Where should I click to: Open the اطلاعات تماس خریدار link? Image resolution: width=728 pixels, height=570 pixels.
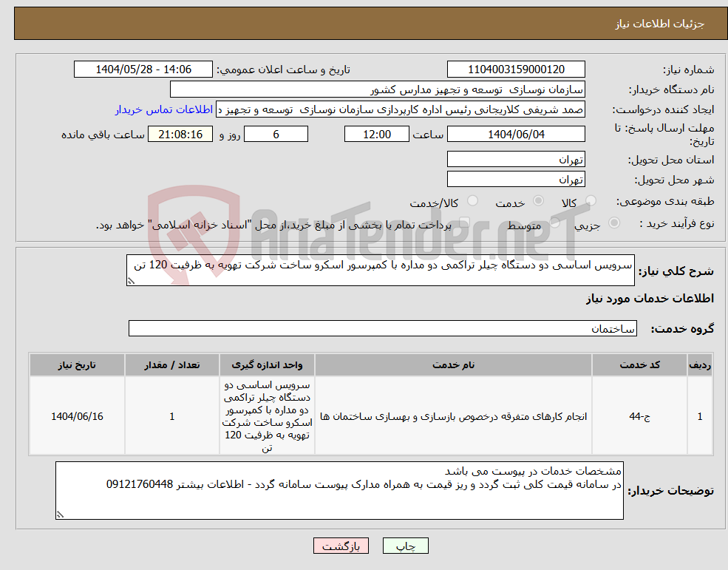point(164,109)
